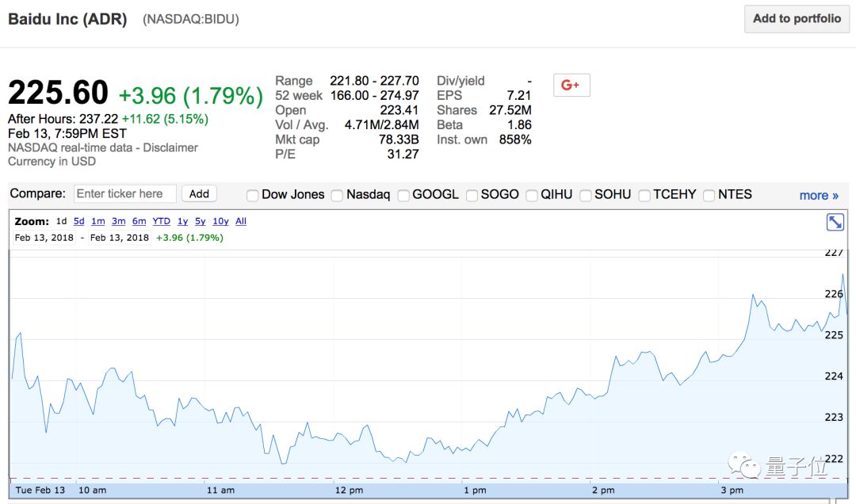This screenshot has height=504, width=856.
Task: Click the Add to portfolio button
Action: (x=797, y=19)
